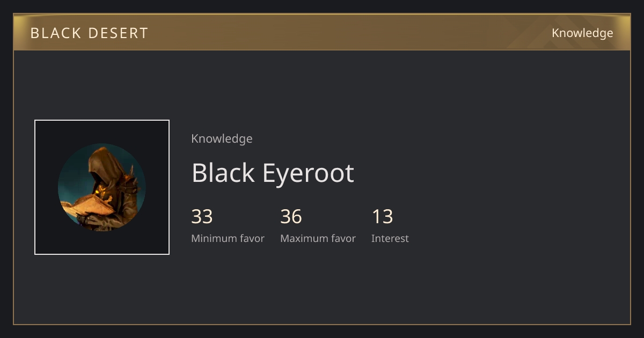644x338 pixels.
Task: Click the Interest label
Action: click(390, 238)
